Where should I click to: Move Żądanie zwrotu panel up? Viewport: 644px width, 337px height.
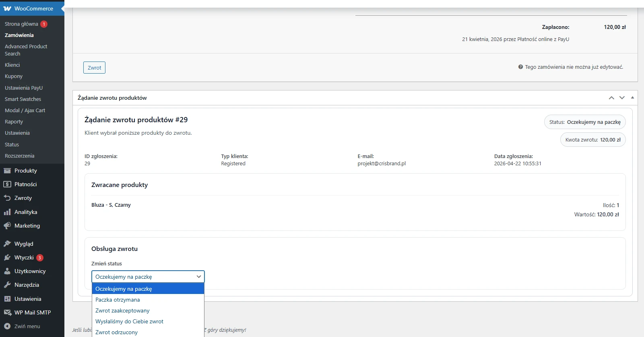(611, 98)
